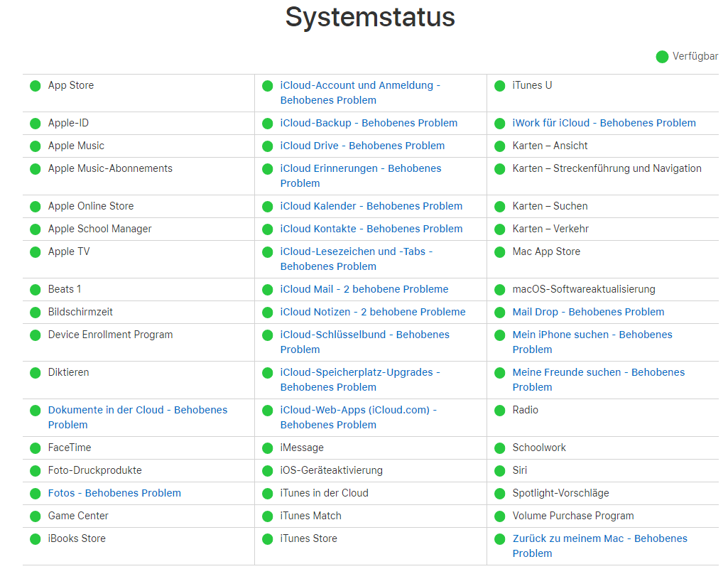Click the status dot beside iTunes U
This screenshot has width=728, height=569.
[499, 86]
